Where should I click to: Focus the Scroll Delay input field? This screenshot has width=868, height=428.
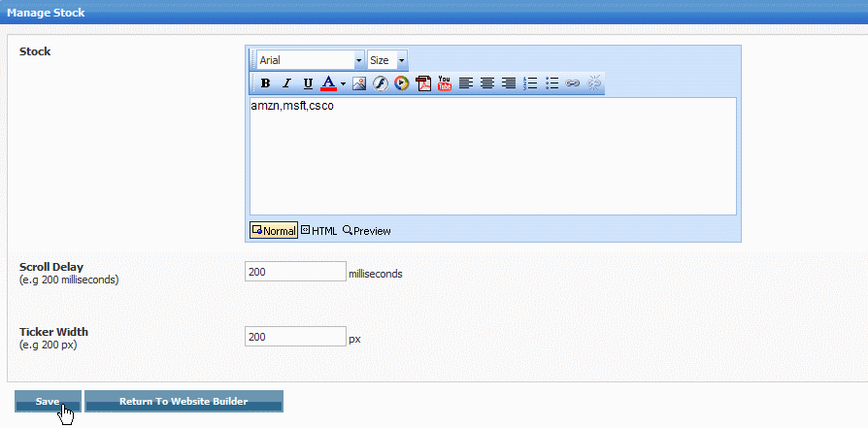tap(295, 272)
